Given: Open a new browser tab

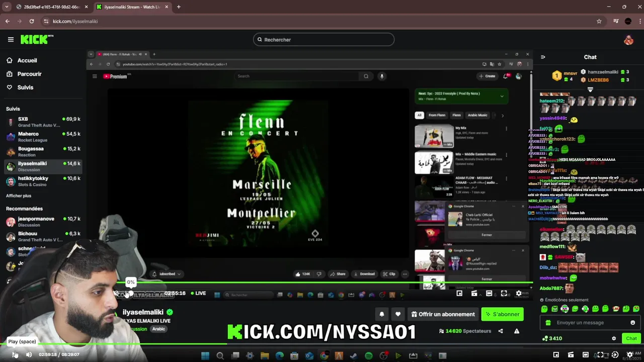Looking at the screenshot, I should tap(179, 7).
